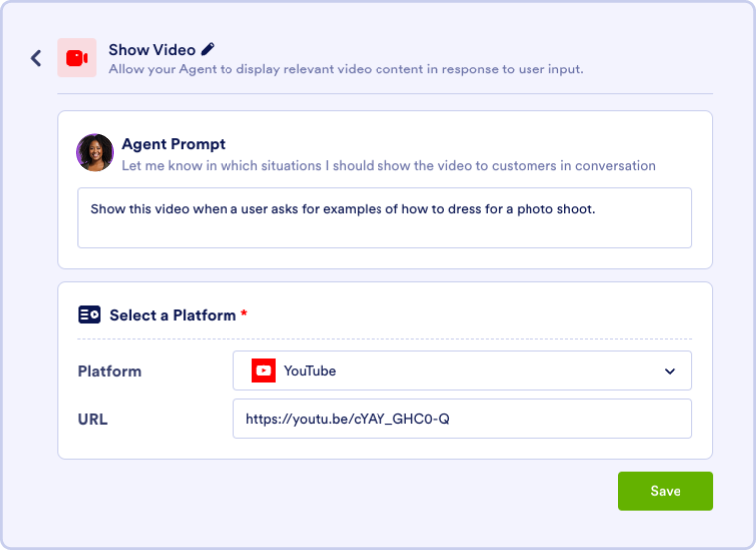This screenshot has width=756, height=550.
Task: Focus the URL input field
Action: (462, 419)
